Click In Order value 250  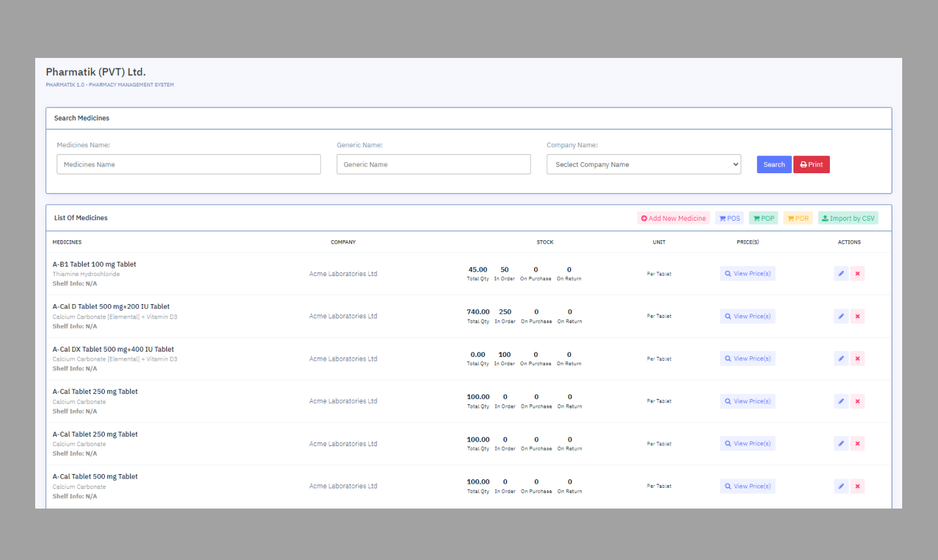point(505,312)
